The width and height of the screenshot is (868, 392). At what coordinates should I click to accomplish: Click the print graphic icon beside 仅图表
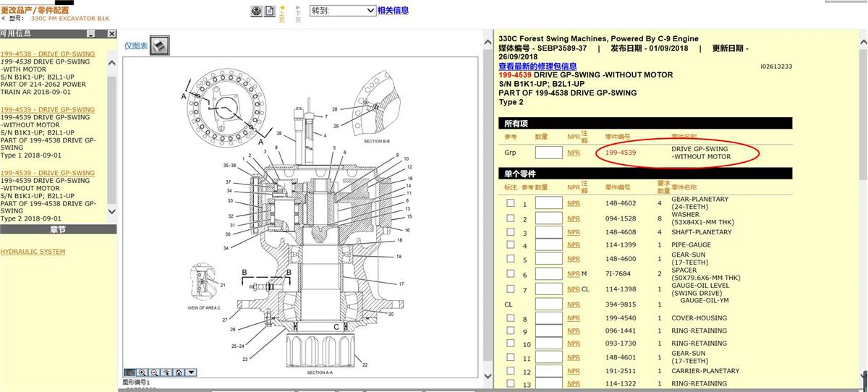coord(161,46)
